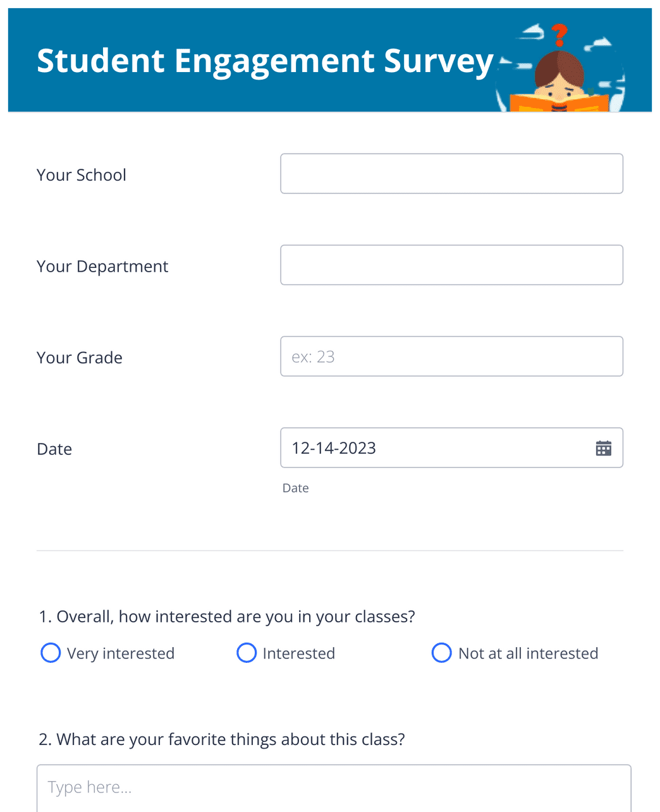This screenshot has height=812, width=660.
Task: Click the 'Very interested' label text
Action: 120,653
